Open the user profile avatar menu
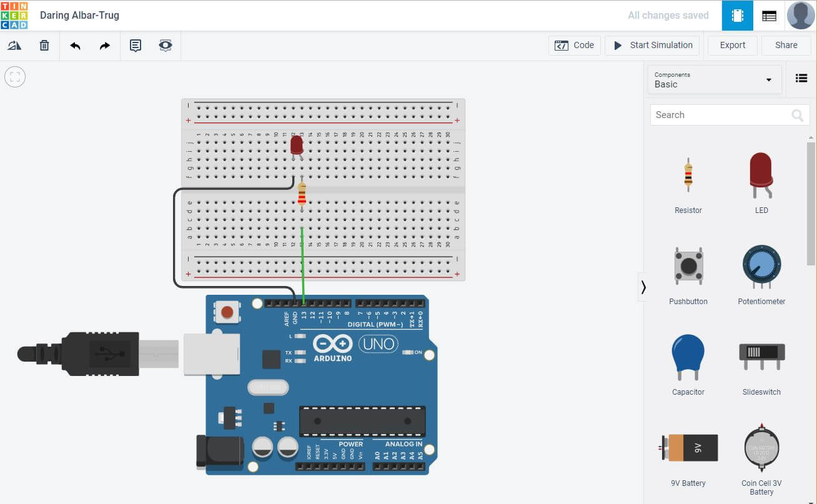This screenshot has width=817, height=504. [x=800, y=15]
